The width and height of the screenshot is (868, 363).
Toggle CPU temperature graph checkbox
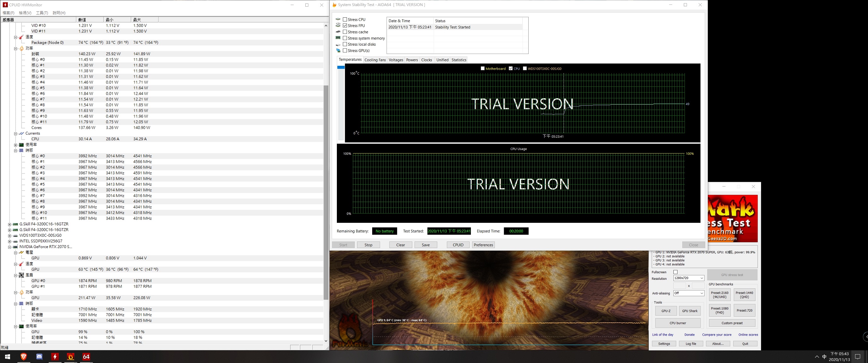tap(511, 68)
